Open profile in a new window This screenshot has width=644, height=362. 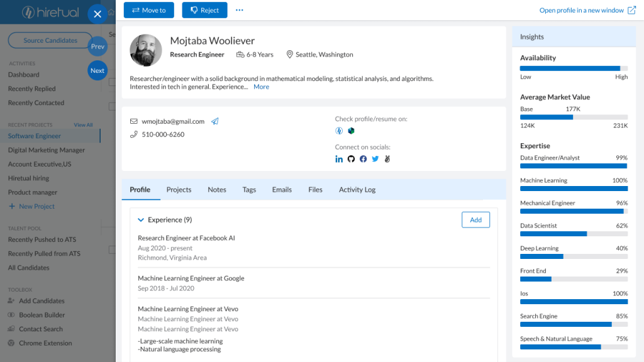[x=587, y=10]
